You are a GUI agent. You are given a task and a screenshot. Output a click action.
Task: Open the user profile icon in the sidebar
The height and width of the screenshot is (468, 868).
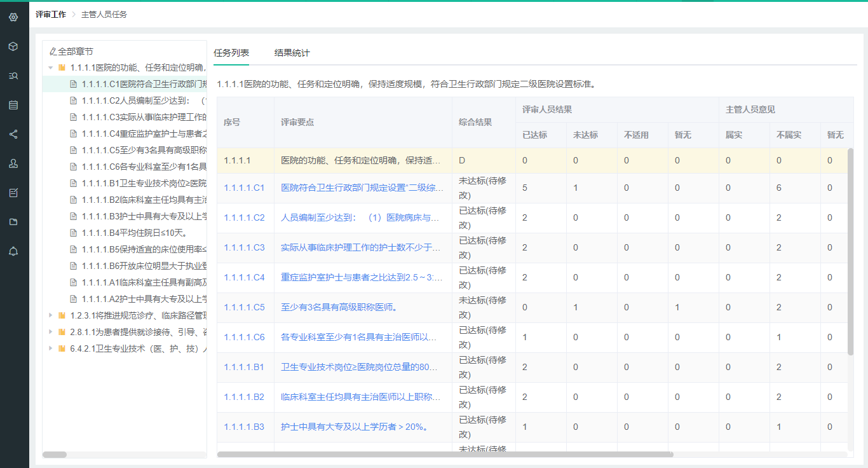[13, 163]
